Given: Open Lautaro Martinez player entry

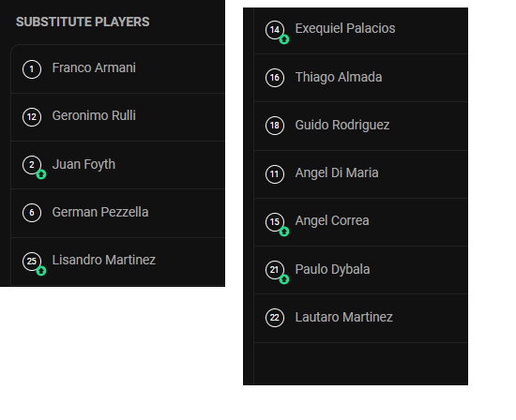Looking at the screenshot, I should coord(361,318).
